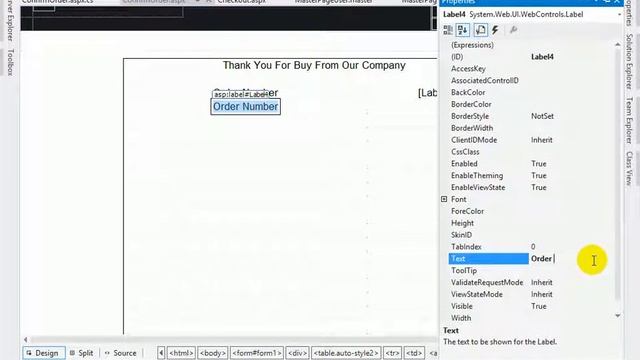The height and width of the screenshot is (360, 640).
Task: Open Property Pages wrench icon
Action: [x=513, y=30]
